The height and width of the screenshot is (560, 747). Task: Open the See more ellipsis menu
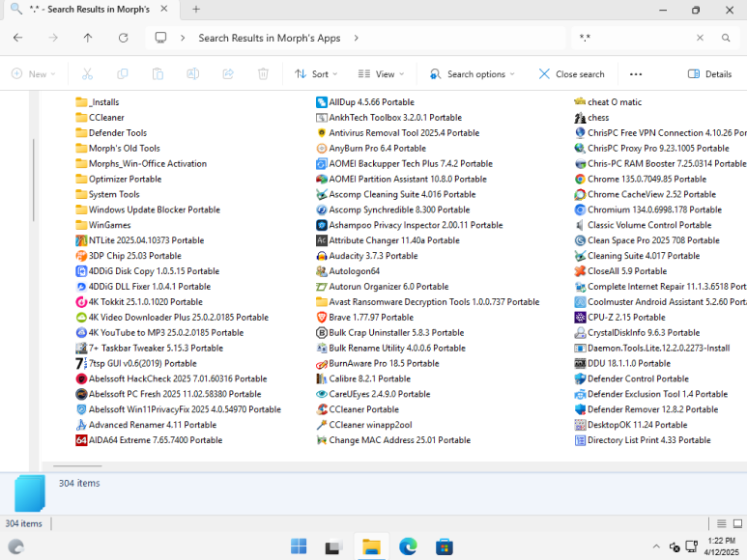click(636, 73)
